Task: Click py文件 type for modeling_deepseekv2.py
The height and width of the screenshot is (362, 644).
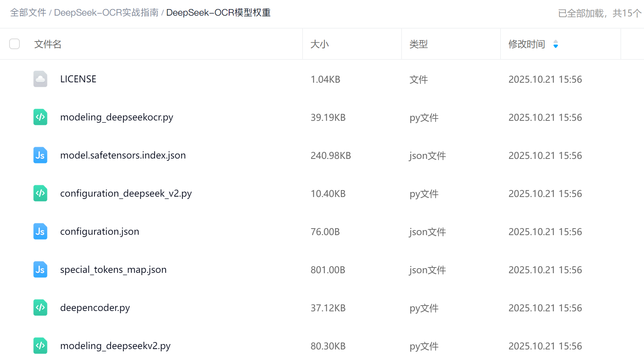Action: pos(424,346)
